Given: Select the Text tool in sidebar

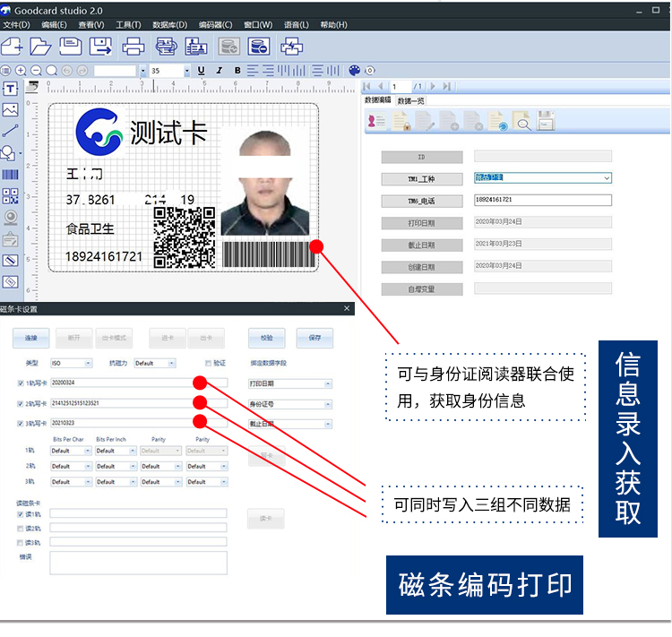Looking at the screenshot, I should pyautogui.click(x=10, y=89).
